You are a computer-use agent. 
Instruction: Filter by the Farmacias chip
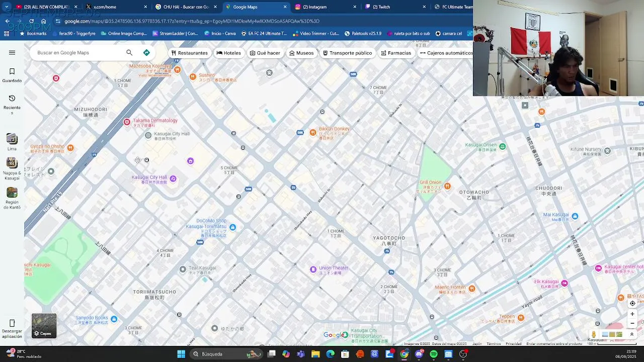point(396,53)
